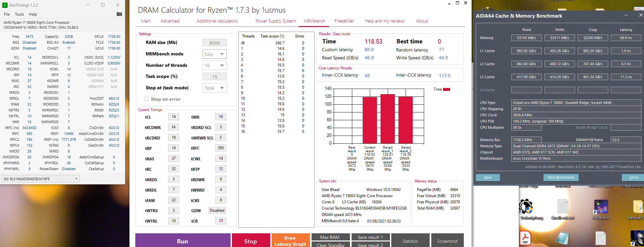
Task: Click the AIDA64 Memory Latency 69.9 ns cell
Action: (626, 38)
